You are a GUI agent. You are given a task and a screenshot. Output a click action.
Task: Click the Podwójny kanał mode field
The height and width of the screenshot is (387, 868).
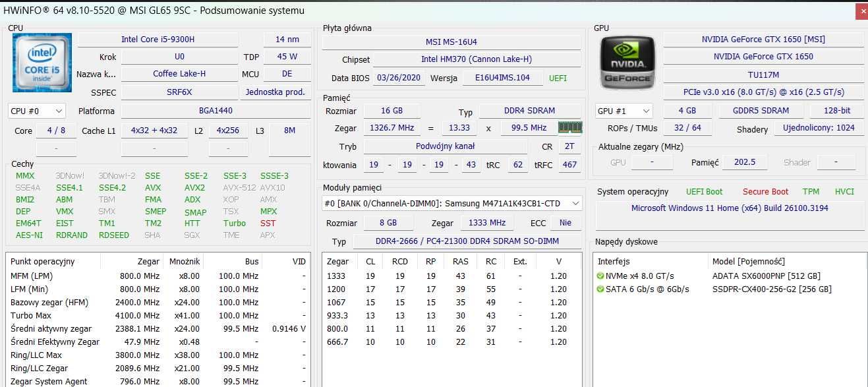point(445,146)
